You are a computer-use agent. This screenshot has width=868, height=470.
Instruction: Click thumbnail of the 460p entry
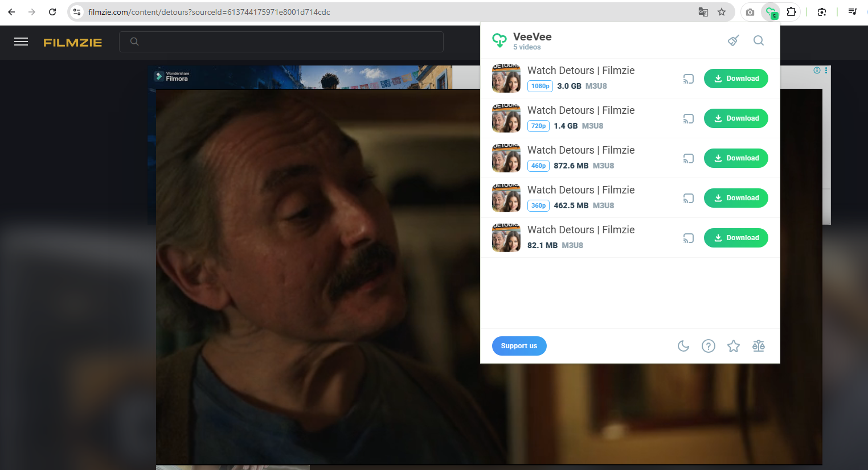coord(506,158)
